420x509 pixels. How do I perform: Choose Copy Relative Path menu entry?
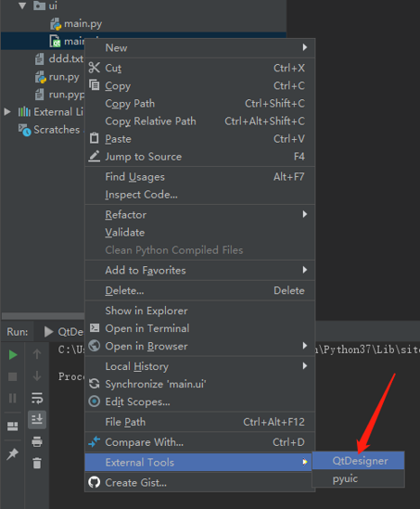pyautogui.click(x=200, y=121)
